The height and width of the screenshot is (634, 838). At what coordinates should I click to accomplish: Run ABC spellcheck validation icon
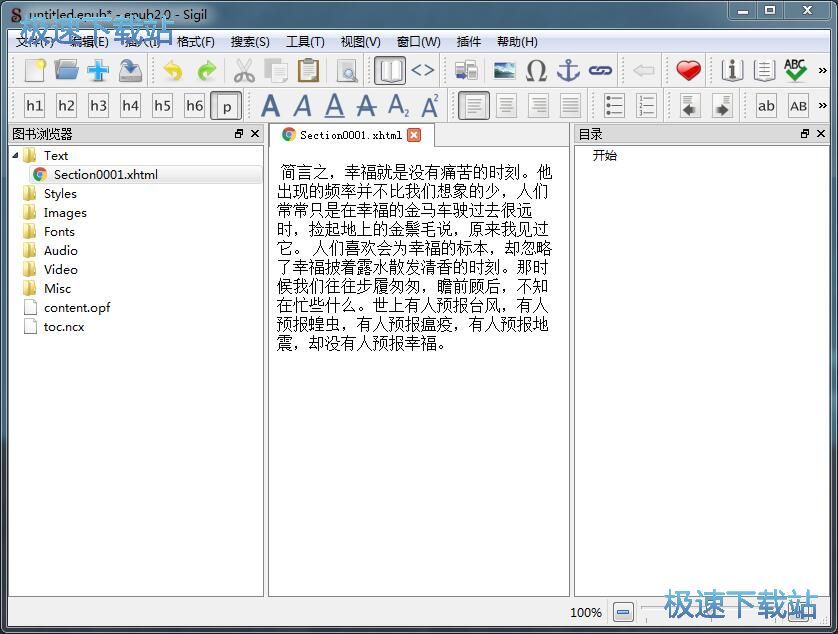pos(795,70)
